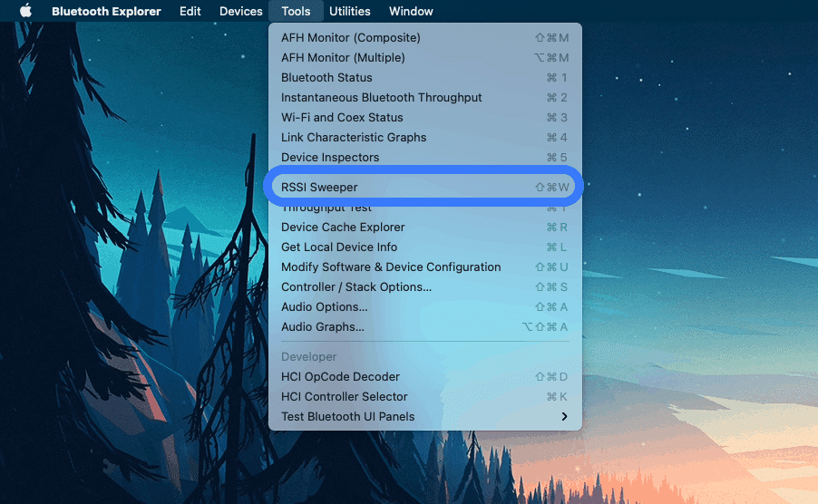818x504 pixels.
Task: Open the Edit menu
Action: click(x=190, y=11)
